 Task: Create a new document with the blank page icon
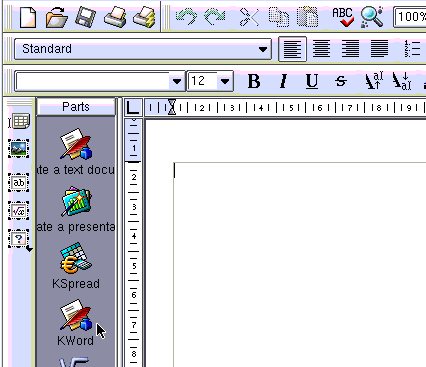(x=28, y=17)
